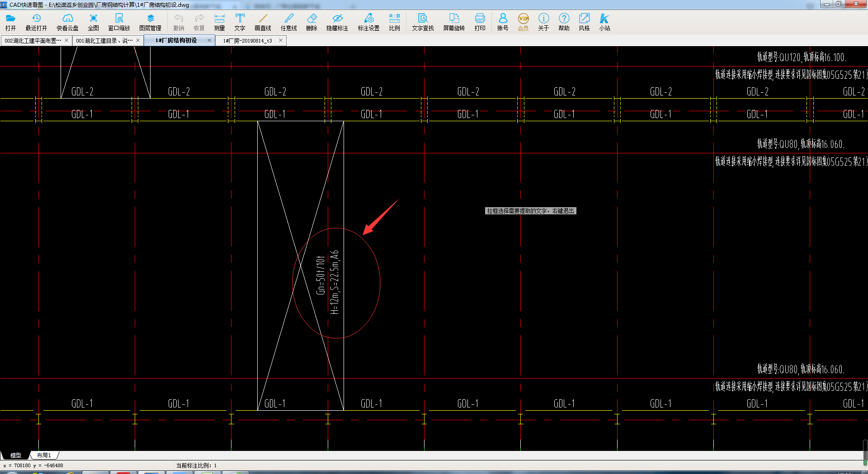Image resolution: width=868 pixels, height=474 pixels.
Task: Open the 比例 scale tool
Action: [394, 22]
